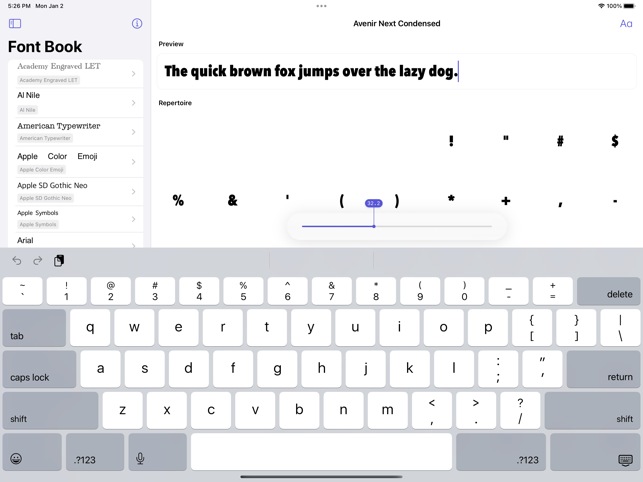The height and width of the screenshot is (482, 643).
Task: Expand Al Nile font row chevron
Action: point(134,103)
